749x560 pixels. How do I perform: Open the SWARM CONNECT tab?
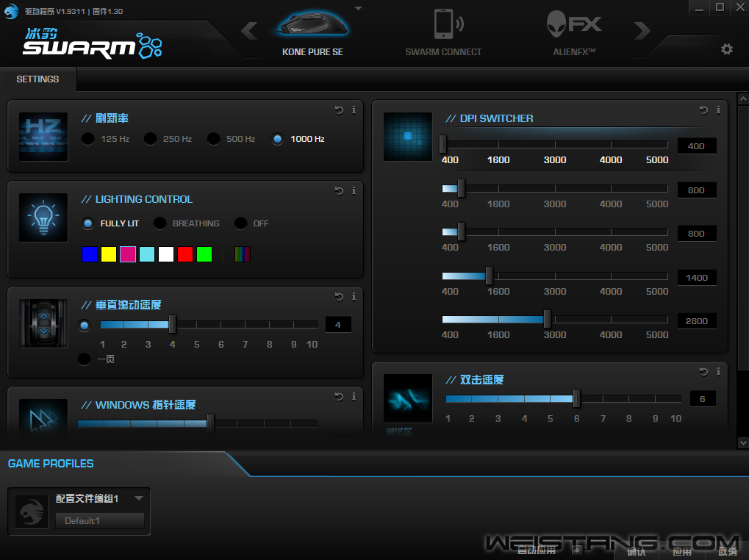(443, 32)
